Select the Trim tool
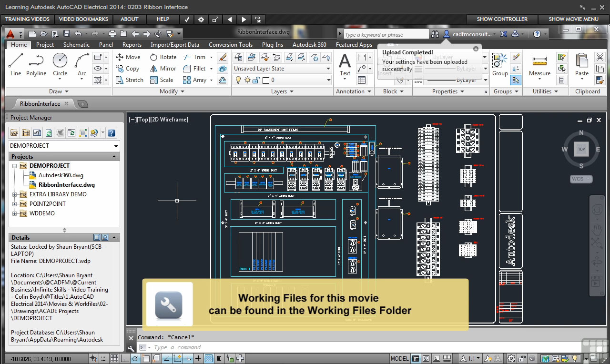Screen dimensions: 610x364 tap(194, 57)
